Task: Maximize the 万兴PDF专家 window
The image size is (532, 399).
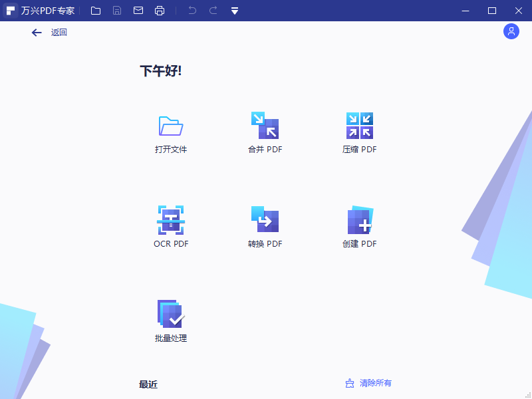Action: coord(492,11)
